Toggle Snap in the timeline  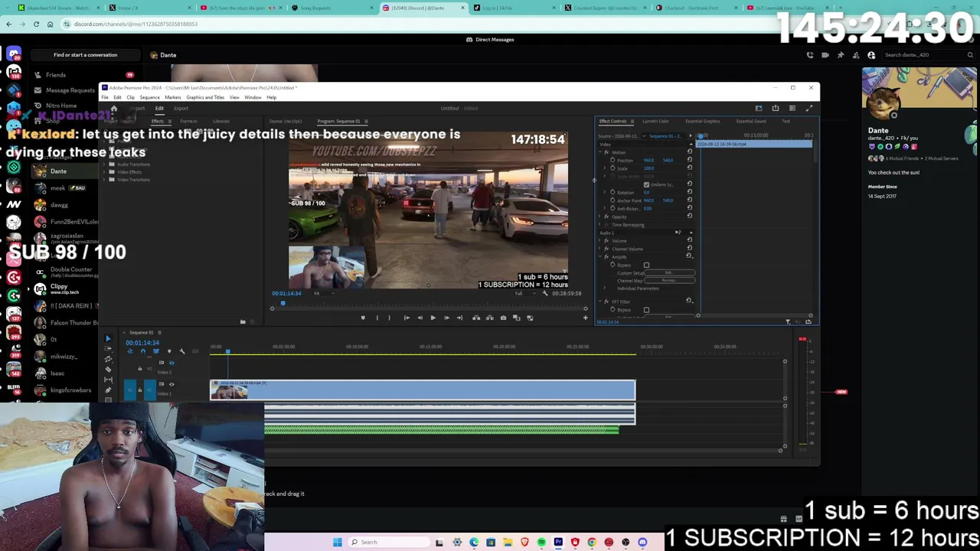142,351
